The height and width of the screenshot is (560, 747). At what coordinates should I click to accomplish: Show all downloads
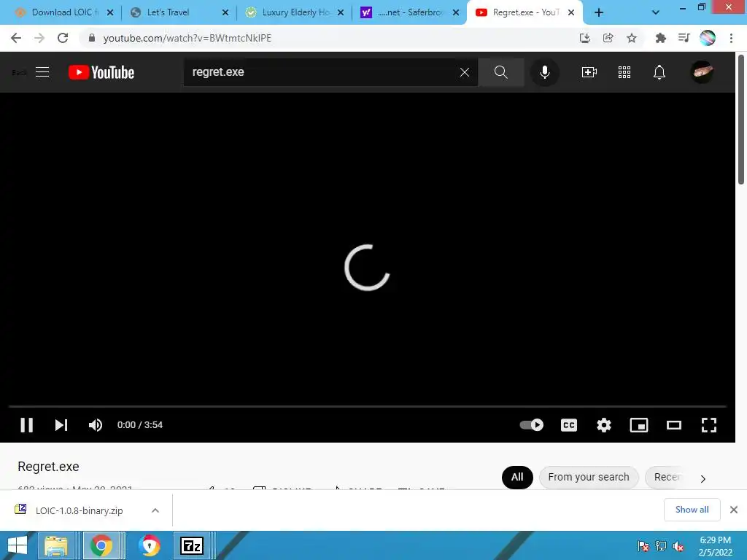(692, 510)
